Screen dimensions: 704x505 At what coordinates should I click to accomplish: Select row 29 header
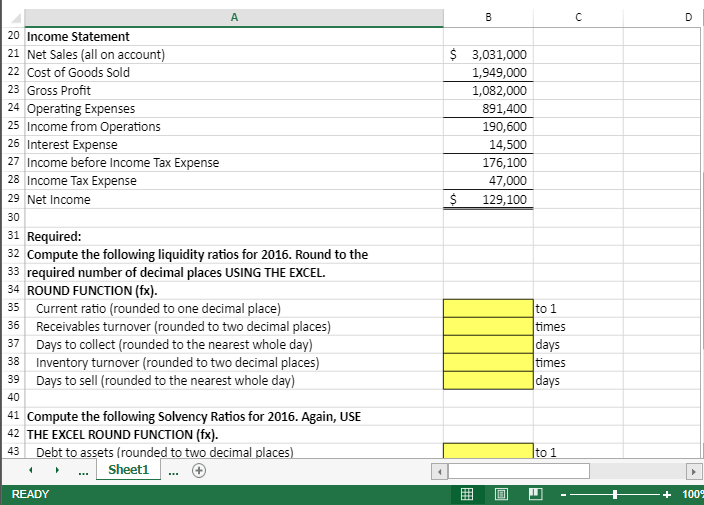[13, 199]
